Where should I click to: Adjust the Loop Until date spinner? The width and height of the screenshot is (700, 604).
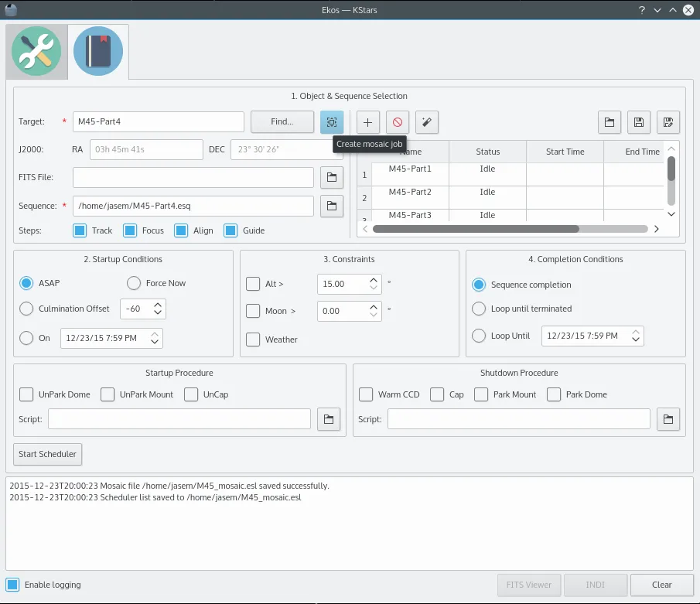[x=636, y=336]
